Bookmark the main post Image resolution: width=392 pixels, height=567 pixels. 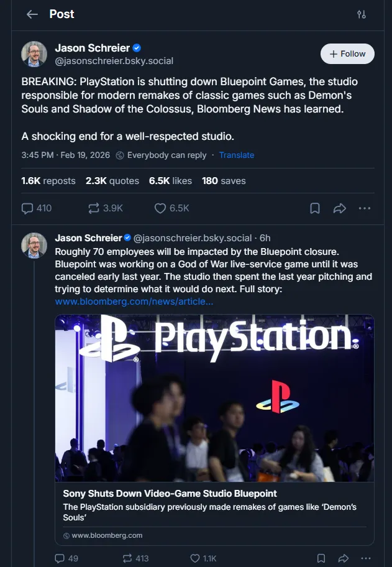tap(315, 208)
